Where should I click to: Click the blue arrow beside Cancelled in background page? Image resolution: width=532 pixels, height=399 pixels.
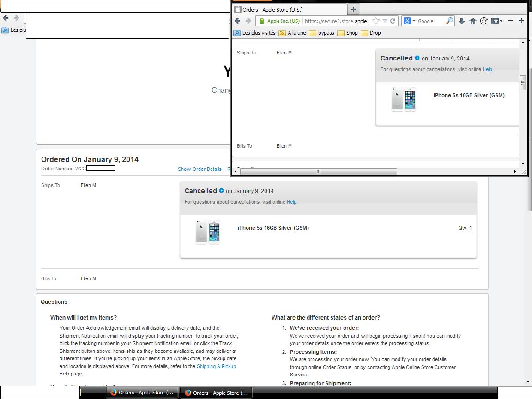(x=221, y=191)
